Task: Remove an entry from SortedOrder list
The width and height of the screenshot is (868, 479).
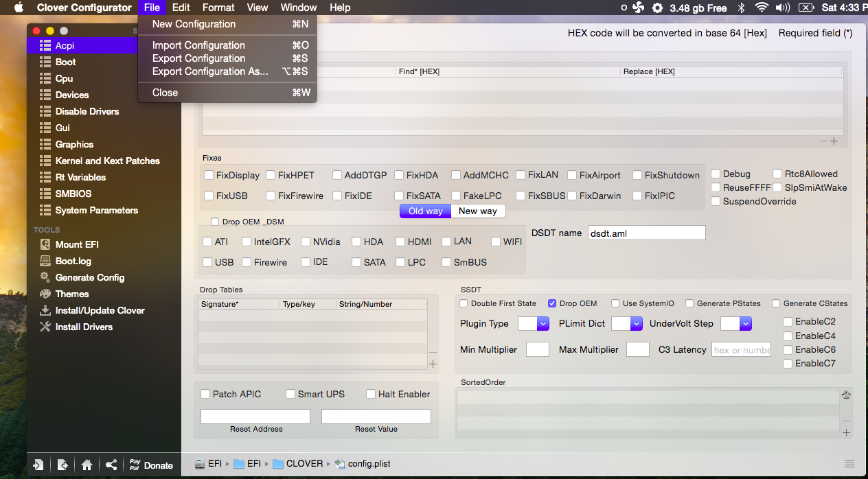Action: click(847, 421)
